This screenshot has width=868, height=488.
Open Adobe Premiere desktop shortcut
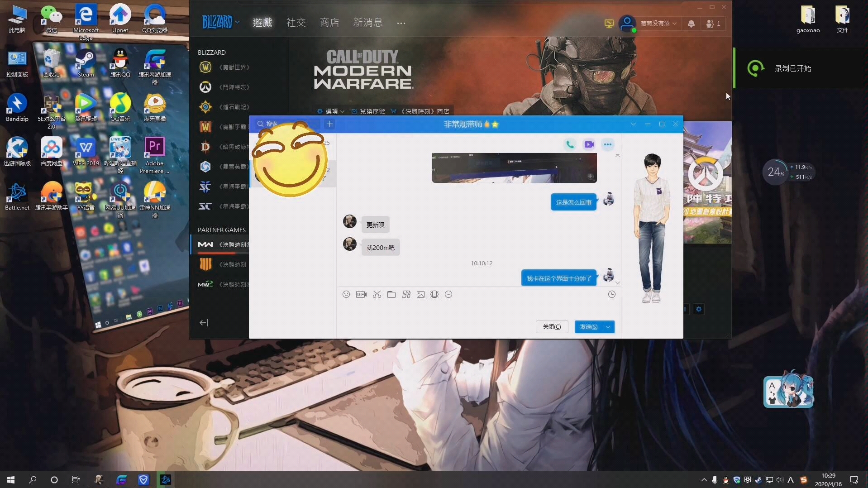[x=154, y=155]
